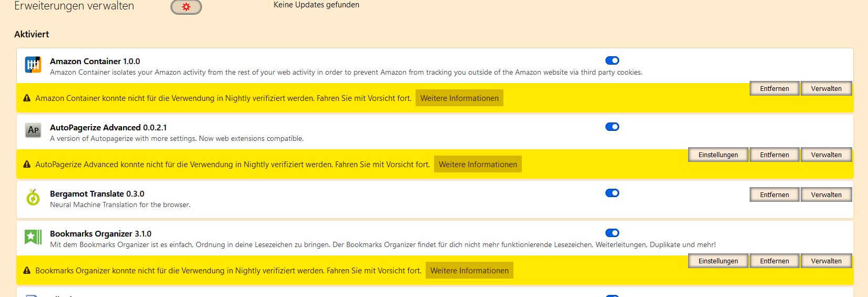Click the Amazon Container extension icon
This screenshot has height=297, width=868.
(33, 65)
